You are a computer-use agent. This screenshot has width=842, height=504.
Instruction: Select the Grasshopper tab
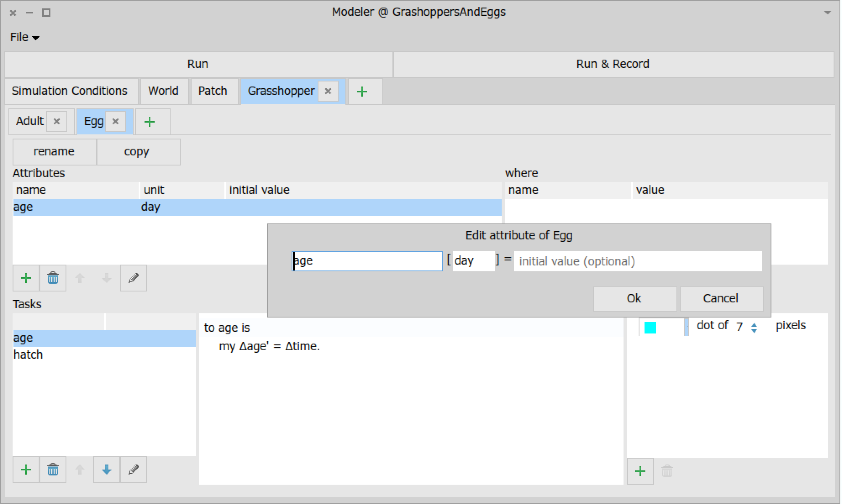tap(281, 91)
